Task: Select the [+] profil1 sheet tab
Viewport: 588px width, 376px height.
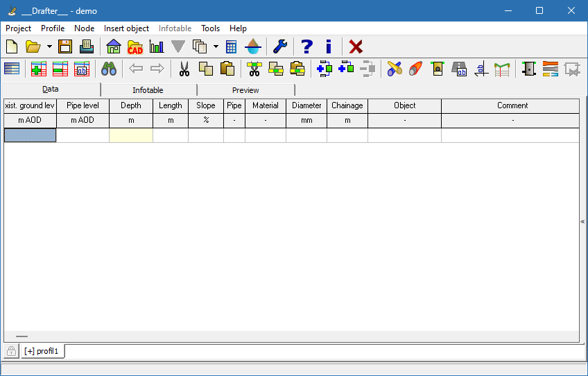Action: [43, 351]
